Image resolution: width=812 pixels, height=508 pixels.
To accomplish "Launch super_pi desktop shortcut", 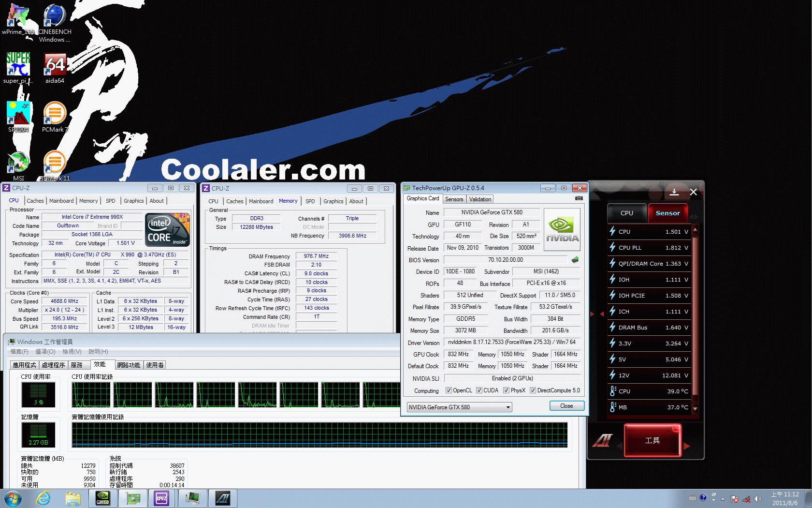I will pyautogui.click(x=18, y=68).
